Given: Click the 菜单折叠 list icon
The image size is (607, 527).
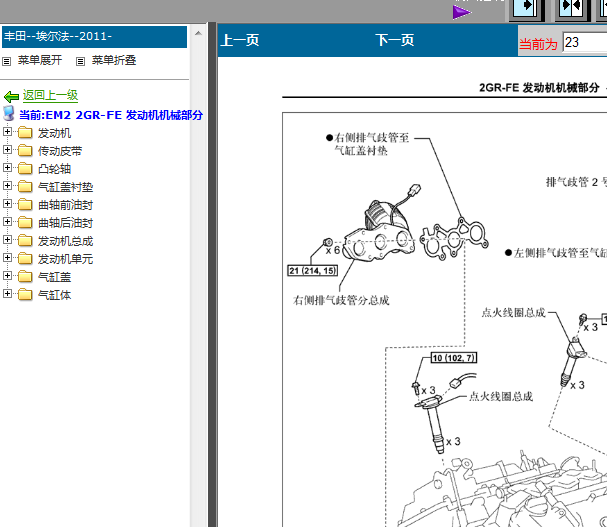Looking at the screenshot, I should point(80,61).
